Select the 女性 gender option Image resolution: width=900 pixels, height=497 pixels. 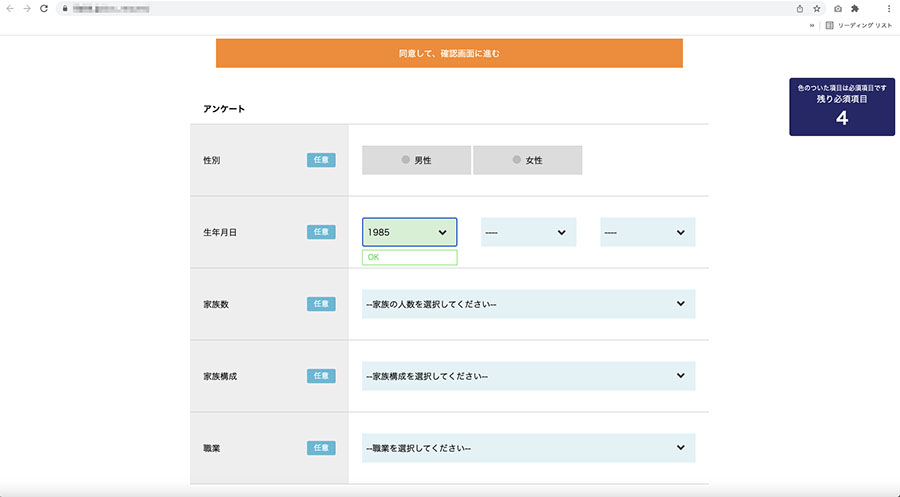[x=527, y=160]
